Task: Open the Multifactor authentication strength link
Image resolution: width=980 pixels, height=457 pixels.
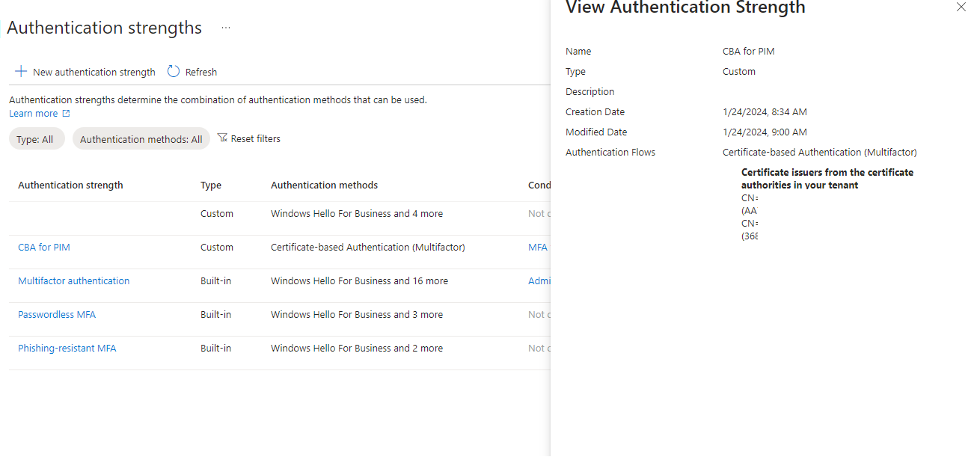Action: pos(74,281)
